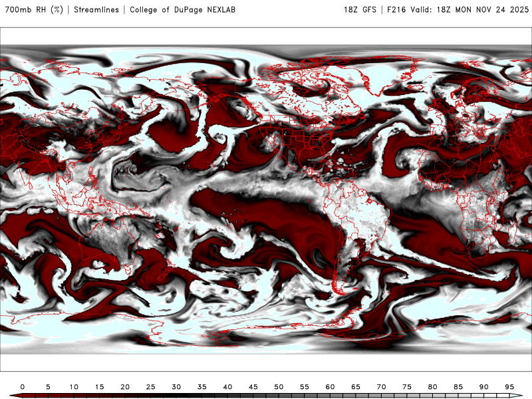
Task: Click the colorbar label '10'
Action: click(x=74, y=387)
